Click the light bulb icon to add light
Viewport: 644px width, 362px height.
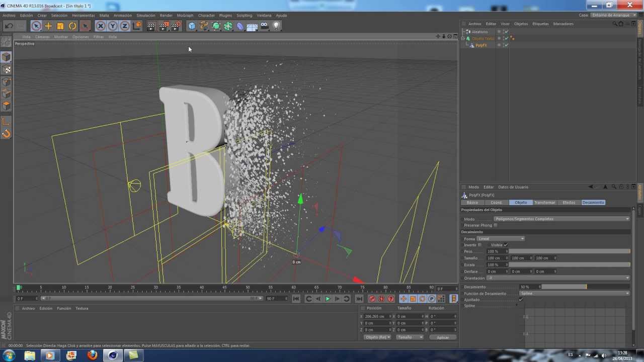point(276,26)
